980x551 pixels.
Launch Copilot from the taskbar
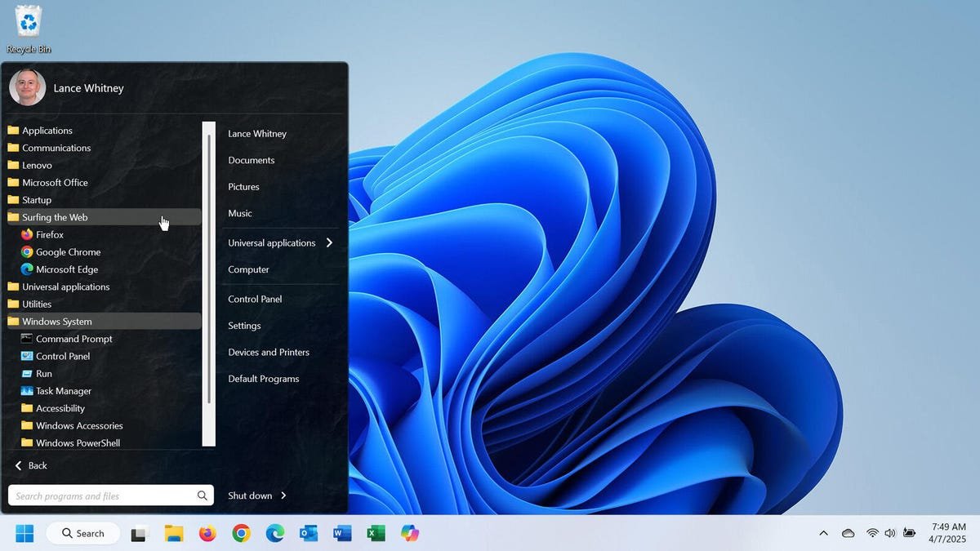click(409, 533)
